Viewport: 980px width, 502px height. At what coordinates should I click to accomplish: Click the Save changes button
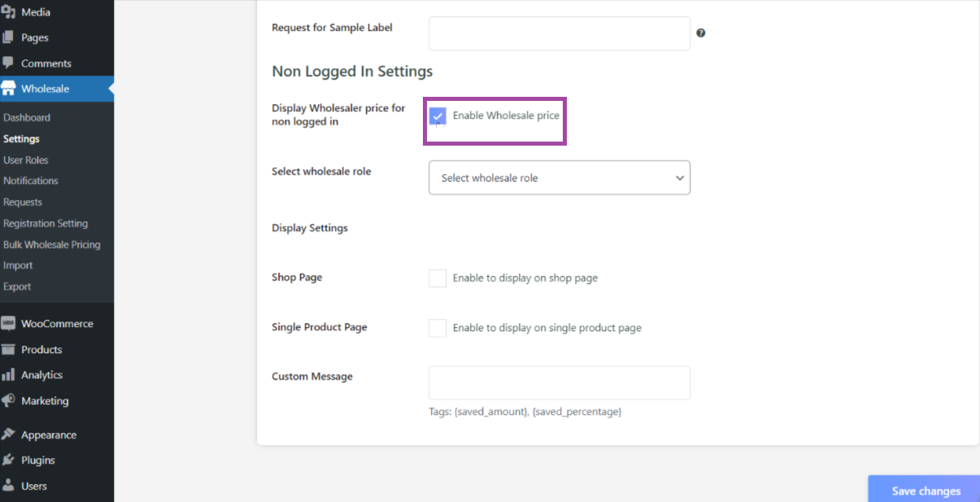pos(926,489)
